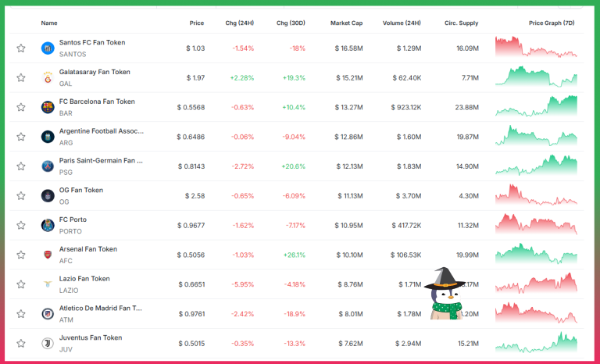Screen dimensions: 600x364
Task: Open Juventus Fan Token page
Action: tap(91, 337)
